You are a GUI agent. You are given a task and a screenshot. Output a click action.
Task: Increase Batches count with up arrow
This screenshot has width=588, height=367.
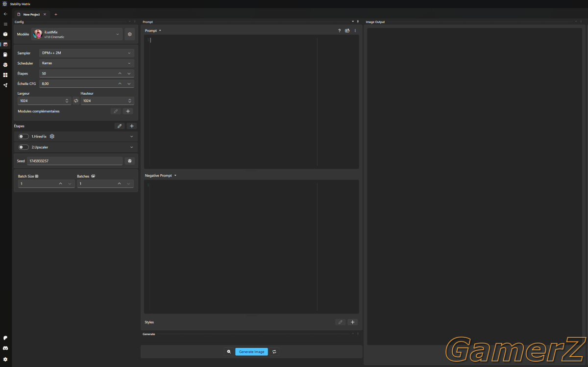120,183
